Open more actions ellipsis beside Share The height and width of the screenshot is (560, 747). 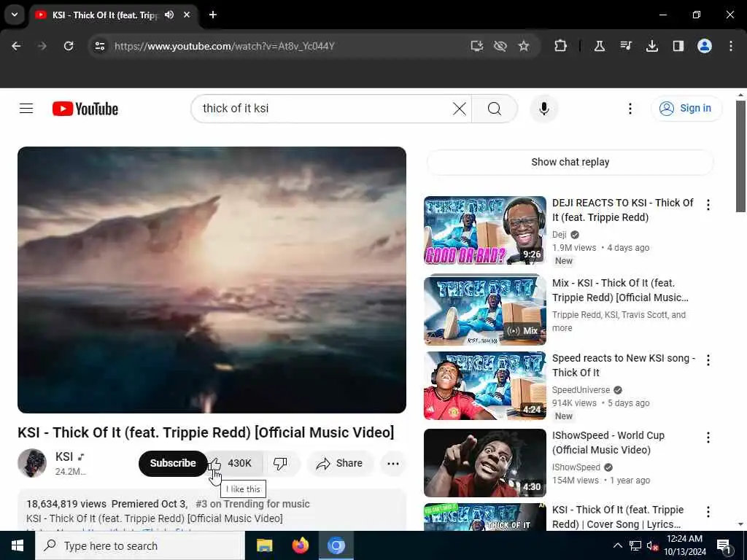[393, 463]
